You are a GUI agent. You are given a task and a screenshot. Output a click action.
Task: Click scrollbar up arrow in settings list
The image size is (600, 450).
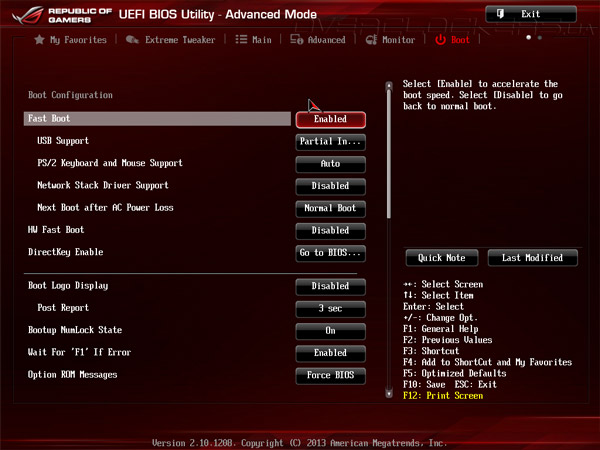click(389, 85)
